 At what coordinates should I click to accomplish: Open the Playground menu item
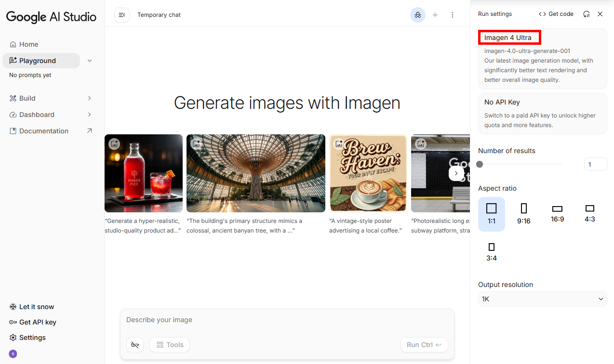pyautogui.click(x=41, y=61)
